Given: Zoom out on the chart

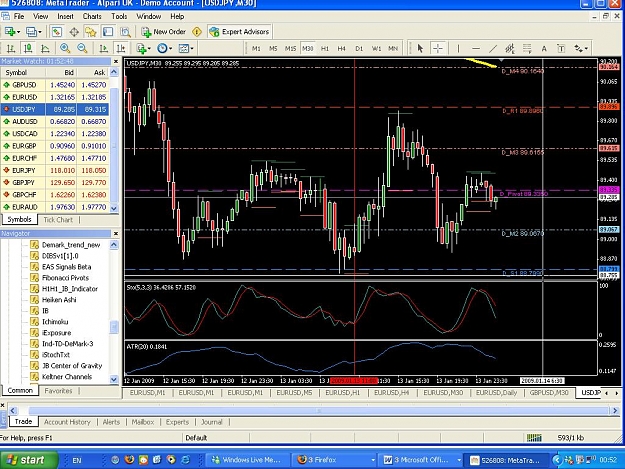Looking at the screenshot, I should pos(82,49).
